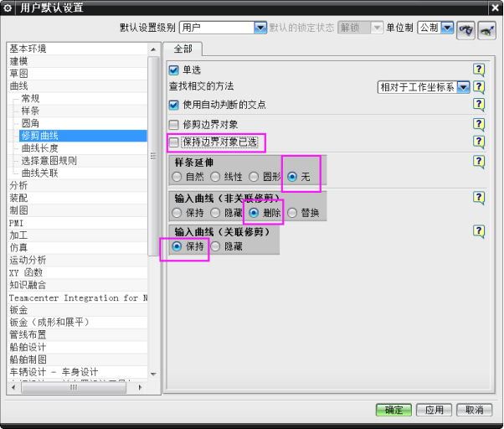Select 自然 spline extension radio
The height and width of the screenshot is (429, 504).
click(x=177, y=177)
